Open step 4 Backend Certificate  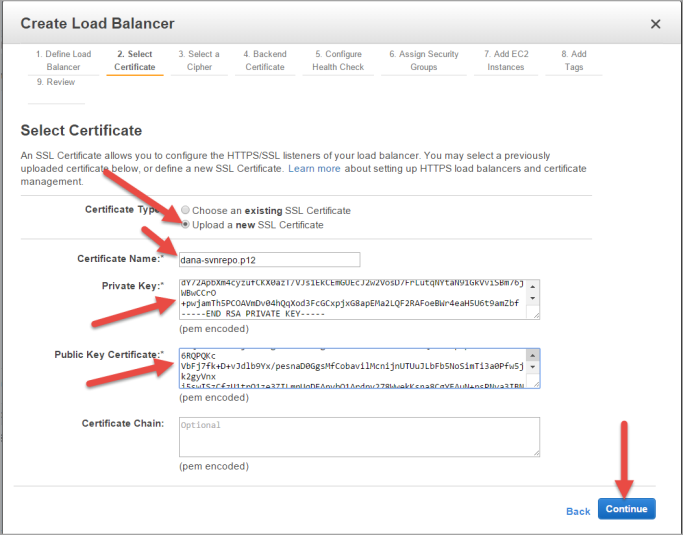(x=265, y=61)
